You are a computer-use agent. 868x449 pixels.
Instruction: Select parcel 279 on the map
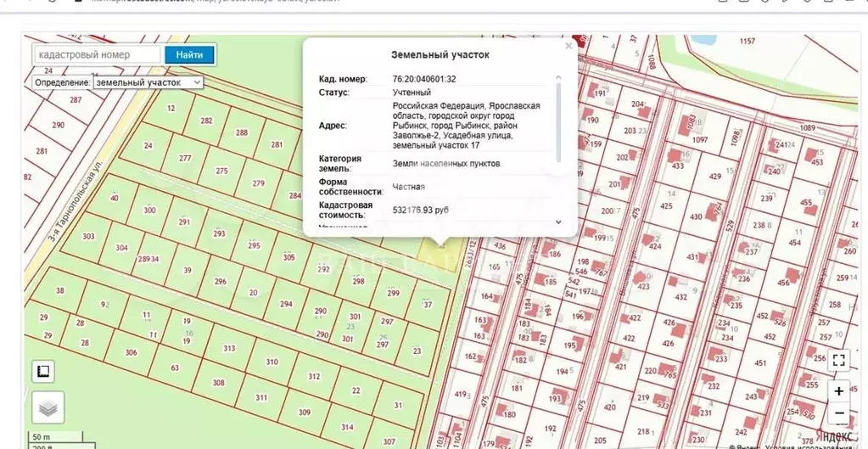point(259,183)
